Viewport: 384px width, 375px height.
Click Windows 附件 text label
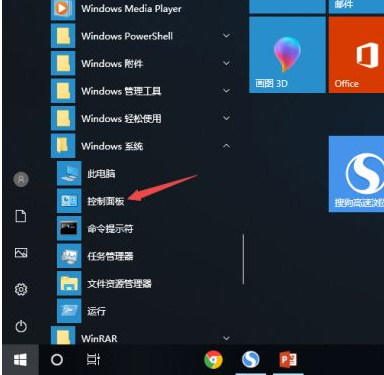pyautogui.click(x=112, y=63)
